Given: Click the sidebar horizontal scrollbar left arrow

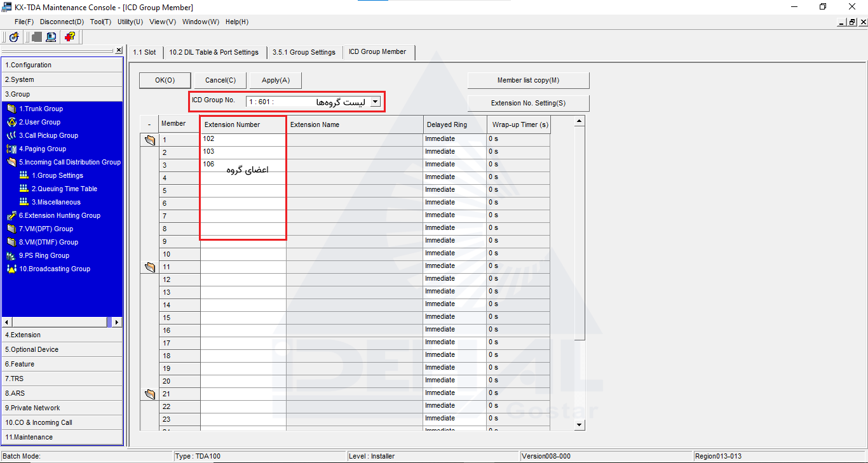Looking at the screenshot, I should pos(6,322).
